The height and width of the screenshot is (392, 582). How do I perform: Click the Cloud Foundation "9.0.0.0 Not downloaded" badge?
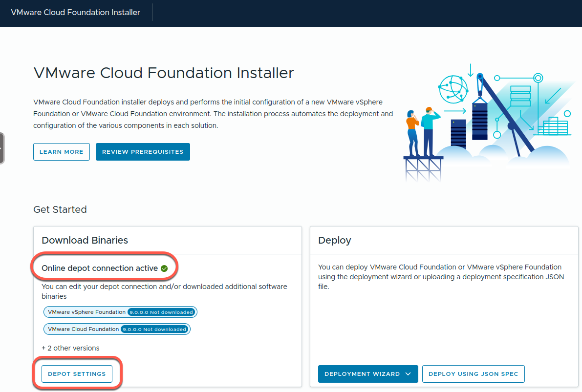154,329
